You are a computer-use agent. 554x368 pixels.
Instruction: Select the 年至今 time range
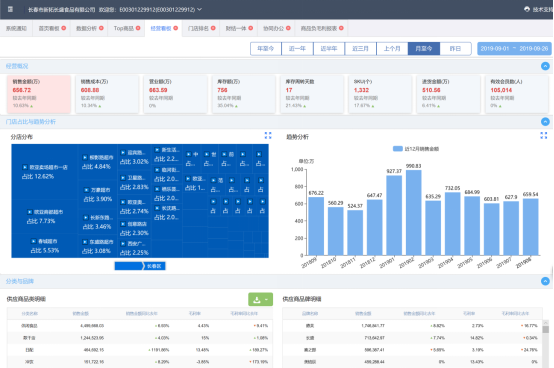pyautogui.click(x=266, y=48)
